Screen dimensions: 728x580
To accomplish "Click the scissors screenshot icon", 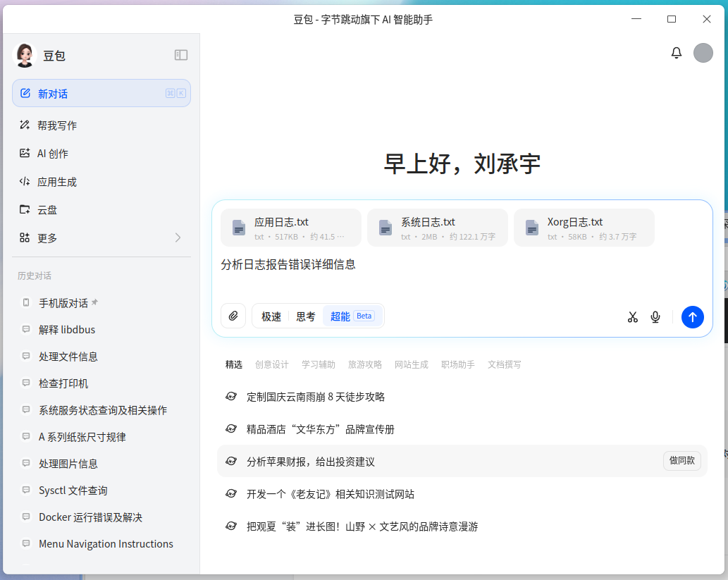I will point(632,317).
